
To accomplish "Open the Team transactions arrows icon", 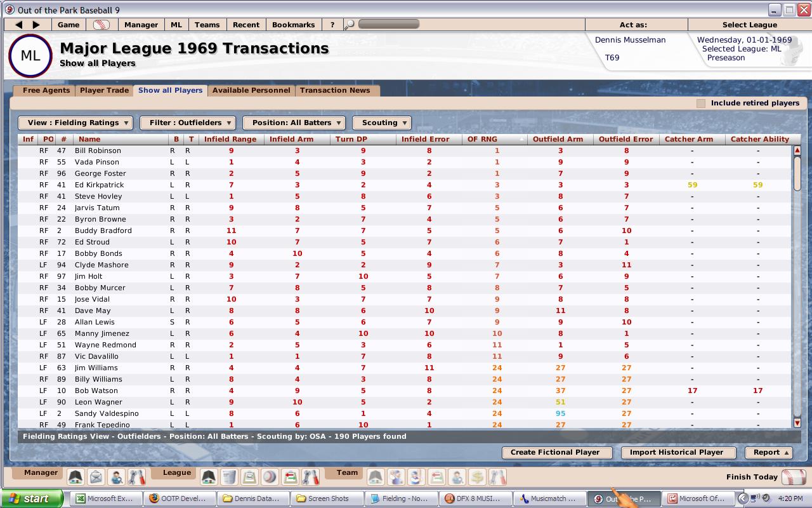I will coord(436,477).
